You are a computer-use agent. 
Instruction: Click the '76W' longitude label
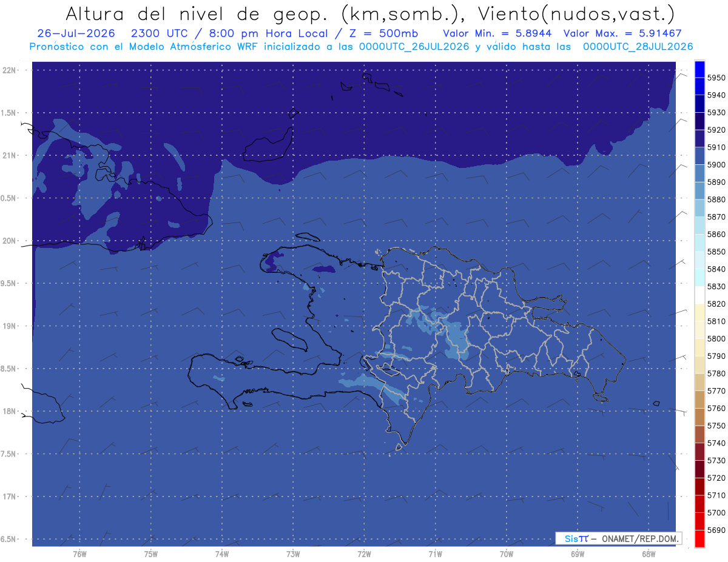pyautogui.click(x=79, y=554)
